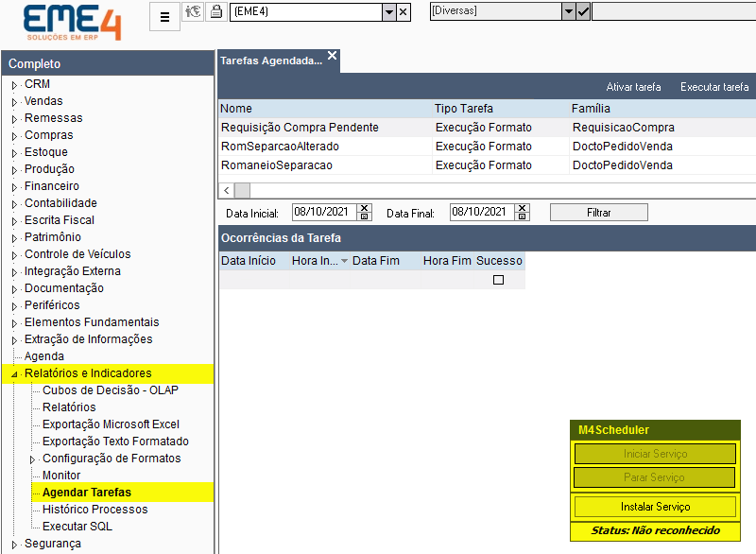The width and height of the screenshot is (756, 554).
Task: Open Cubos de Decisão - OLAP
Action: (x=111, y=390)
